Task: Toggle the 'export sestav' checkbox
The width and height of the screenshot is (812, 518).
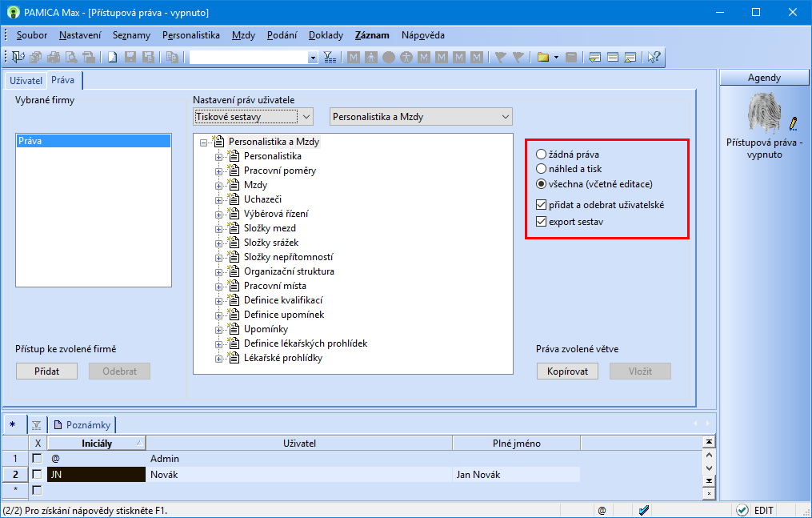Action: click(541, 222)
